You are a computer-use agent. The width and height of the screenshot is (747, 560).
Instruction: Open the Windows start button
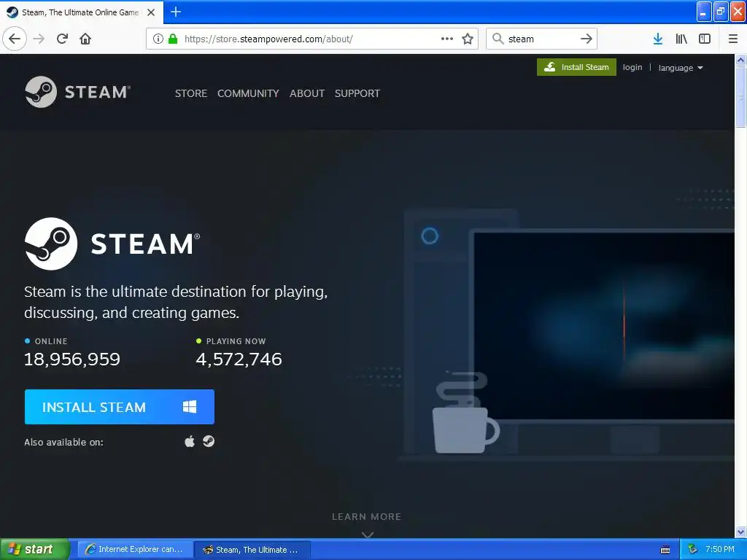click(34, 550)
